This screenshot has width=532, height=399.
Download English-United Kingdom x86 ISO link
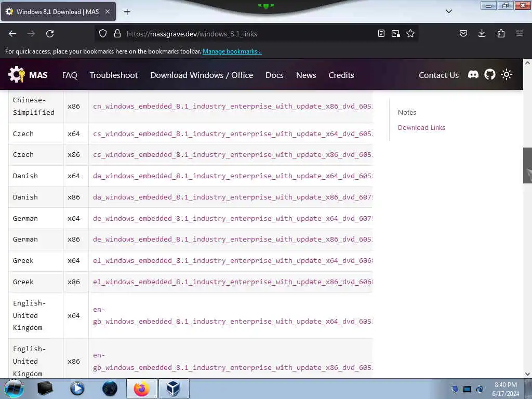coord(232,362)
